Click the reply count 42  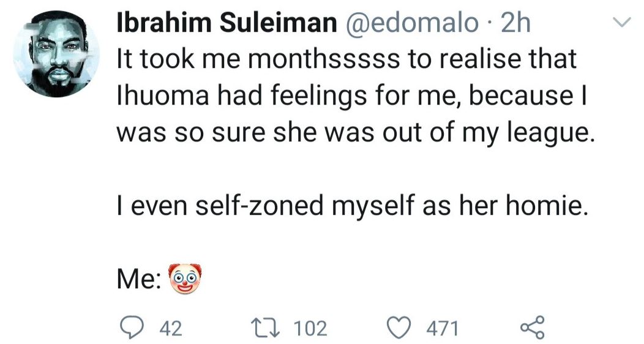(x=170, y=329)
